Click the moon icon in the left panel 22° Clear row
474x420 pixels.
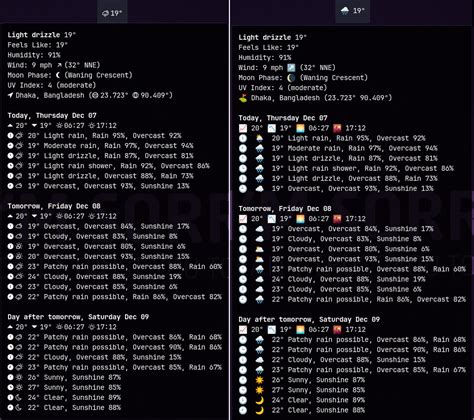(19, 408)
